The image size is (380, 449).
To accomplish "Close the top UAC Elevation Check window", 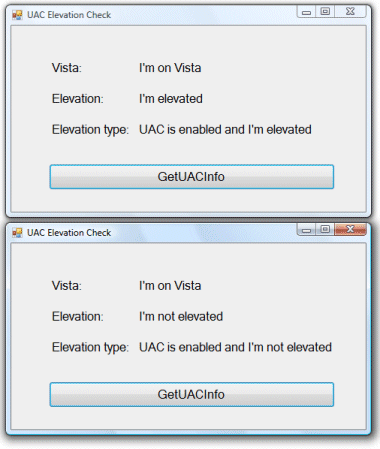I will point(350,12).
